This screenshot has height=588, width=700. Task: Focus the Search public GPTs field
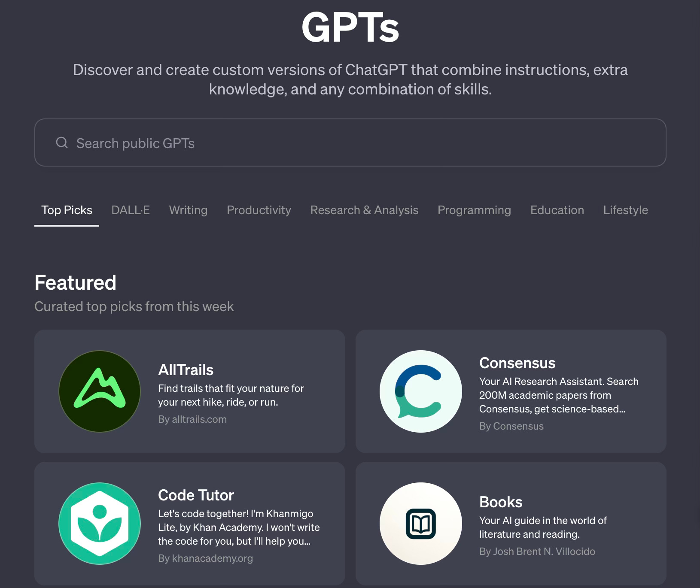[350, 142]
